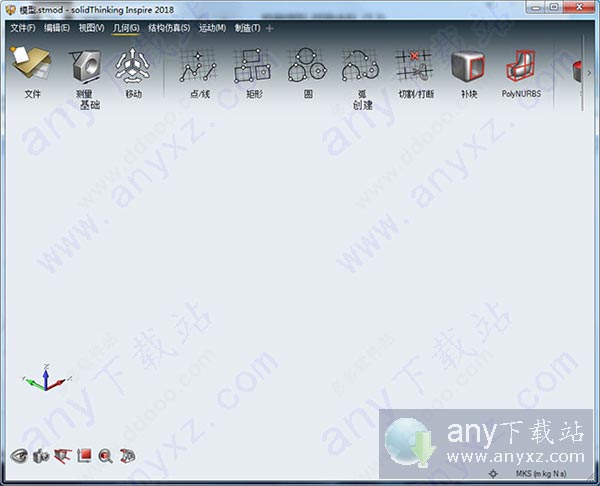Click the rotate view icon at bottom
600x486 pixels.
(127, 455)
